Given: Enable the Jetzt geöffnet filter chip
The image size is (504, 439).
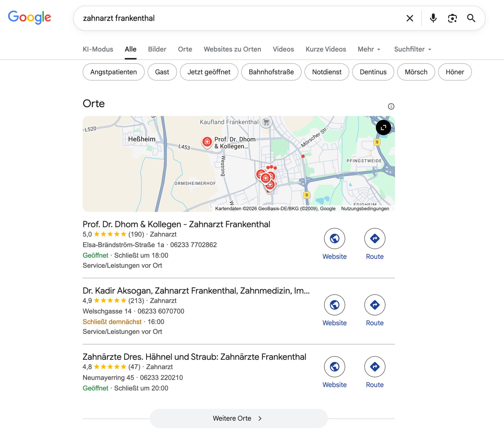Looking at the screenshot, I should coord(209,72).
